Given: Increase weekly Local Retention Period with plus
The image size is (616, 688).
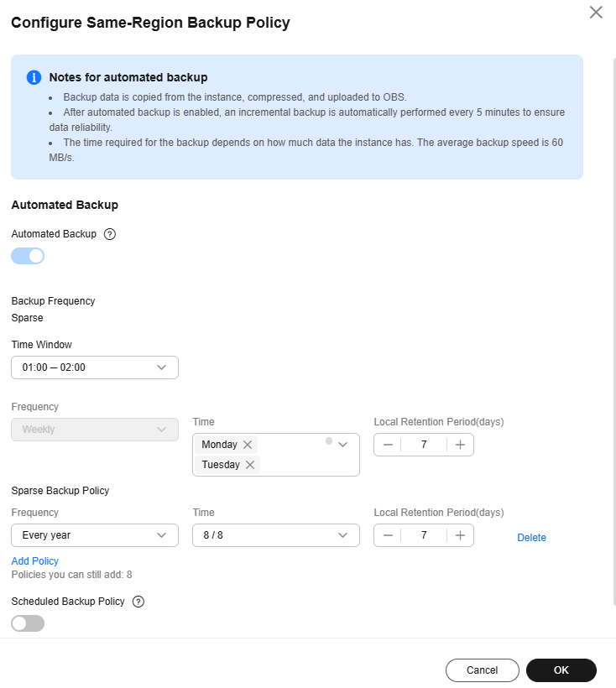Looking at the screenshot, I should (460, 445).
